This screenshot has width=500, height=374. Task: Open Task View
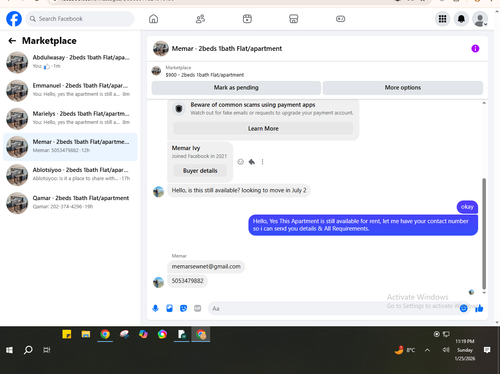coord(47,350)
